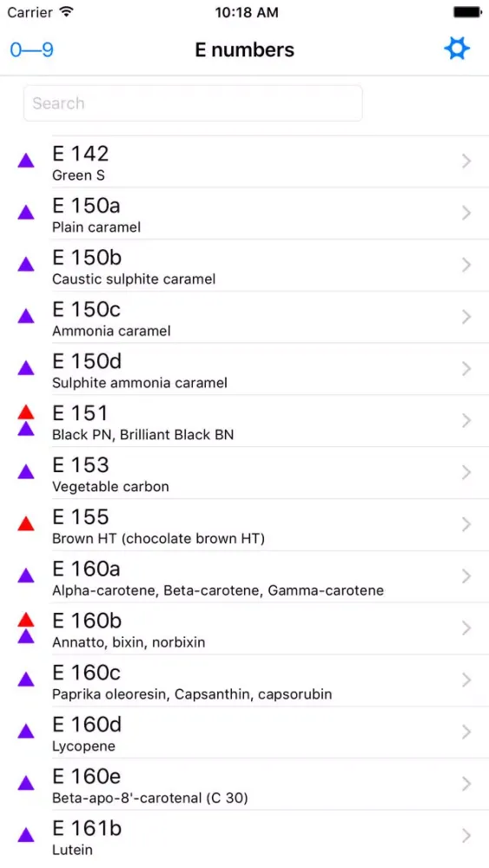The width and height of the screenshot is (489, 868).
Task: Click the red triangle next to E 160b
Action: click(26, 620)
